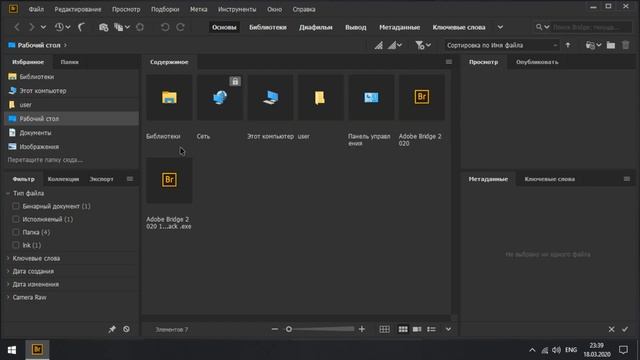Image resolution: width=640 pixels, height=360 pixels.
Task: Open in Camera Raw aperture icon
Action: click(x=140, y=27)
